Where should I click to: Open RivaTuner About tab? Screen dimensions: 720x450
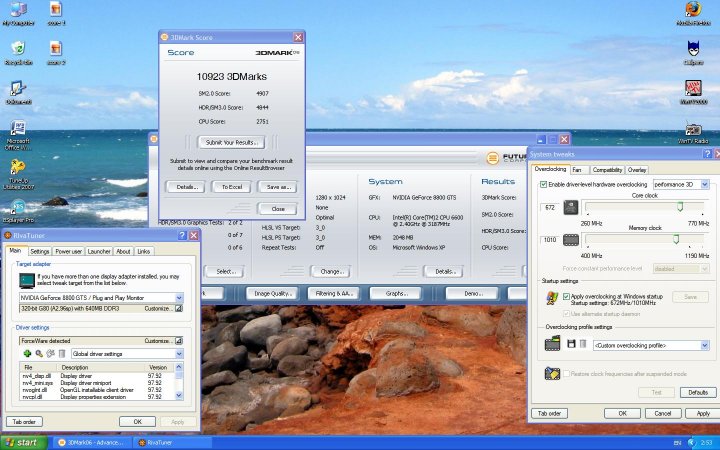coord(123,252)
